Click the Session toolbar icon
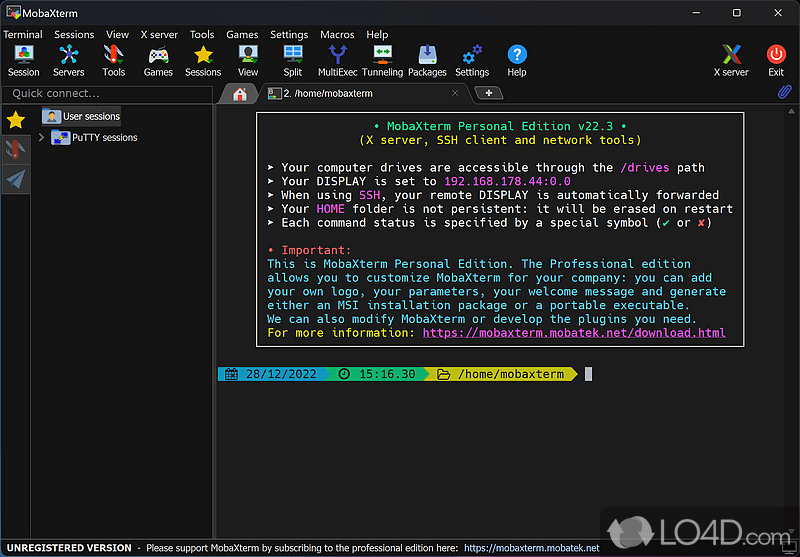 [x=23, y=60]
